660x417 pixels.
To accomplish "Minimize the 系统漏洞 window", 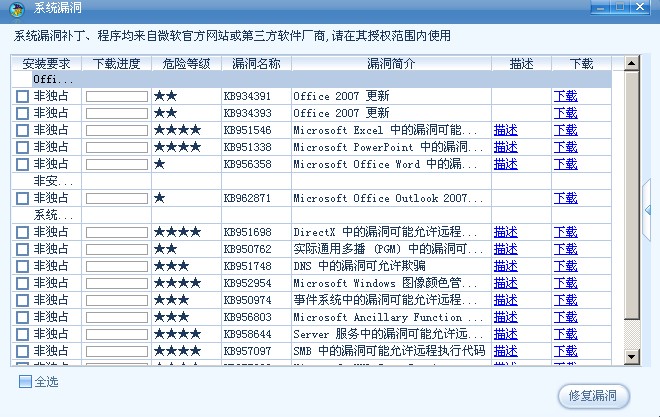I will click(x=600, y=7).
